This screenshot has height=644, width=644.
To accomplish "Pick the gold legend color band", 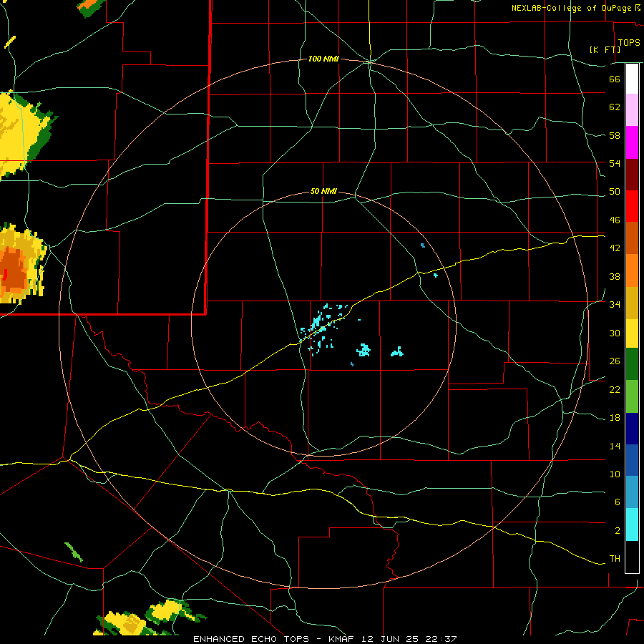I will pyautogui.click(x=632, y=303).
